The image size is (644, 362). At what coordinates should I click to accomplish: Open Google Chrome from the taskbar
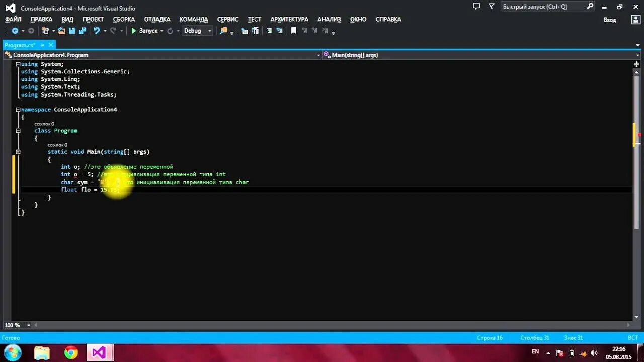click(71, 353)
